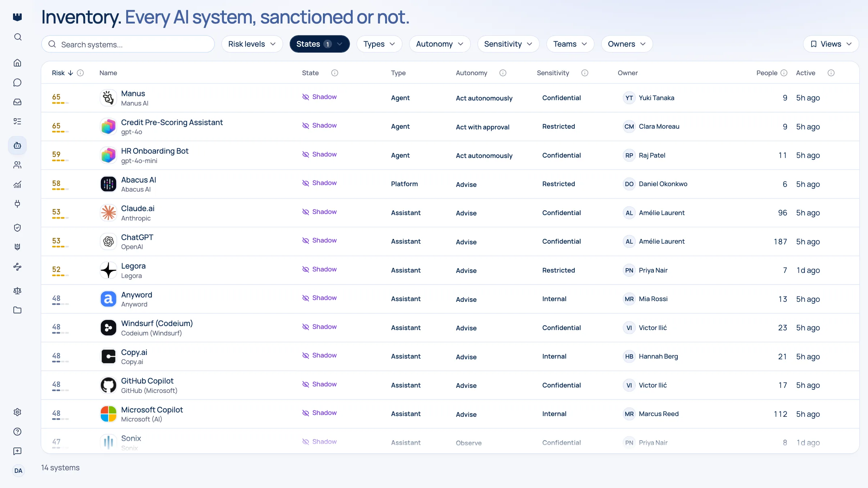
Task: Click the crown logo in the sidebar
Action: point(17,17)
